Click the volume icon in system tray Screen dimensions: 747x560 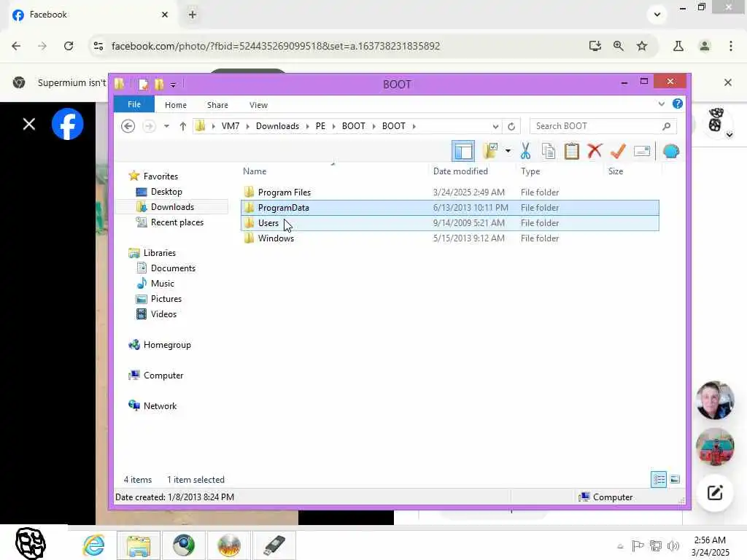[673, 545]
